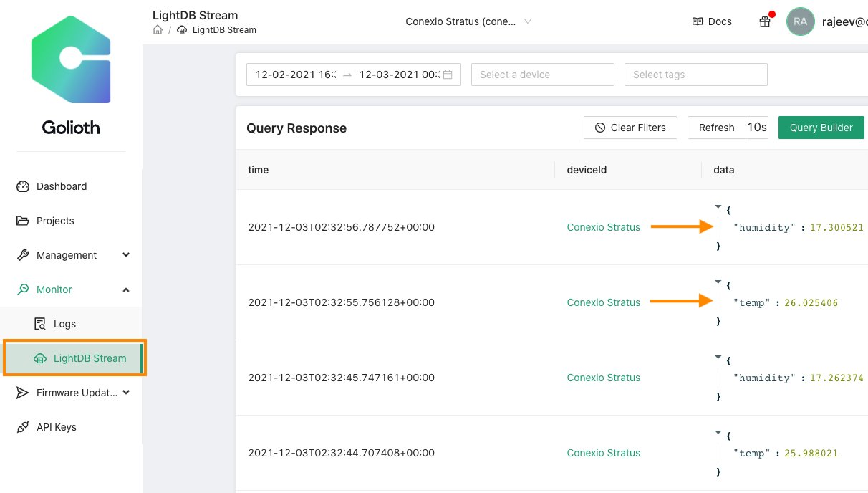Click the Monitor magnifier icon
This screenshot has width=868, height=493.
pyautogui.click(x=23, y=289)
